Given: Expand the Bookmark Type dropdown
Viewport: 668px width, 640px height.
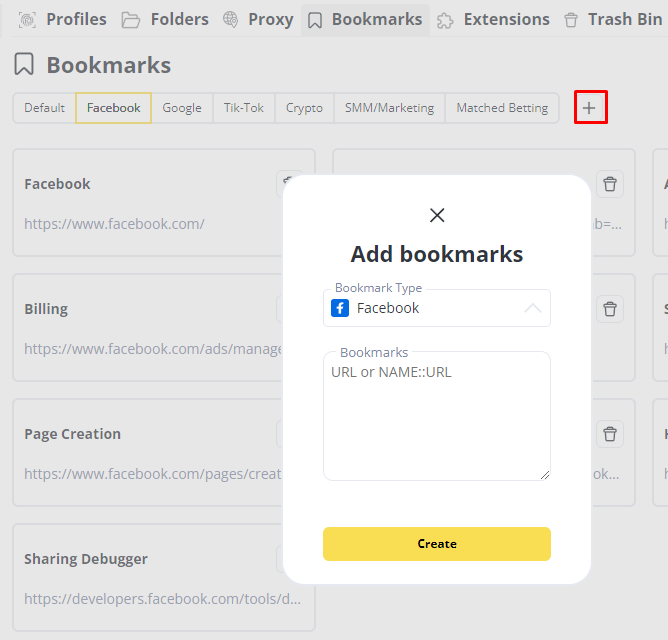Looking at the screenshot, I should pyautogui.click(x=437, y=308).
